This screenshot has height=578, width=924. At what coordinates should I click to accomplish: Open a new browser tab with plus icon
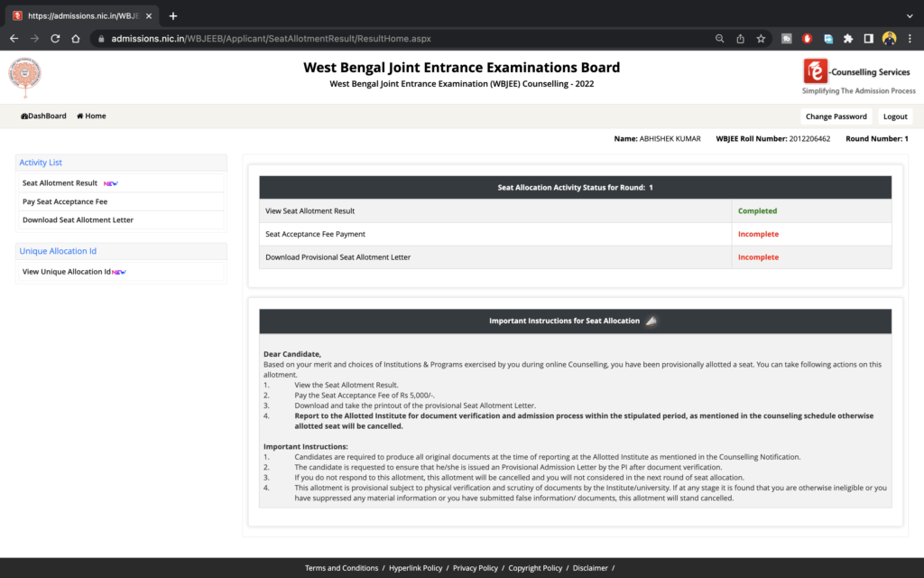point(172,16)
